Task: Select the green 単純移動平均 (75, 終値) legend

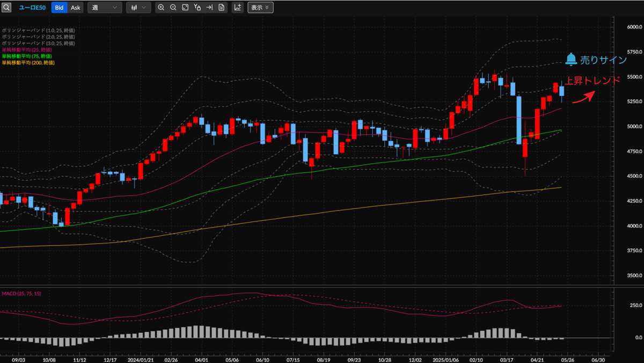Action: tap(27, 56)
